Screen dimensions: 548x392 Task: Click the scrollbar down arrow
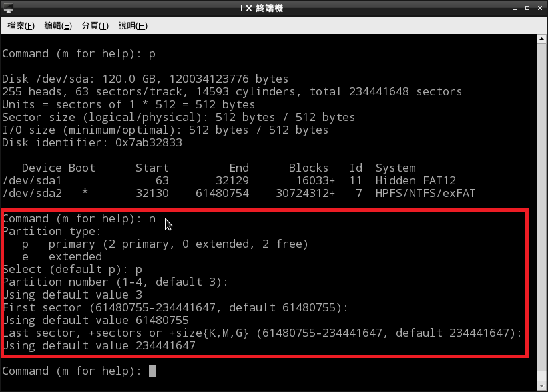[x=542, y=386]
